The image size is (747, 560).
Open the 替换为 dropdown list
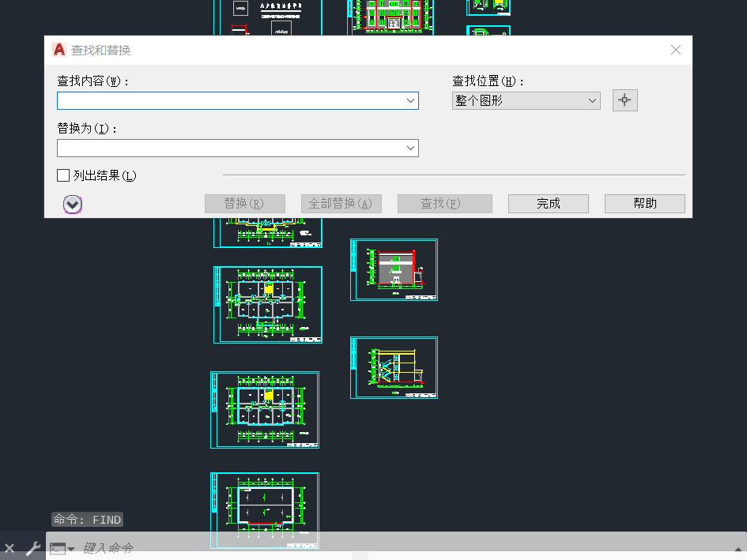pyautogui.click(x=411, y=148)
